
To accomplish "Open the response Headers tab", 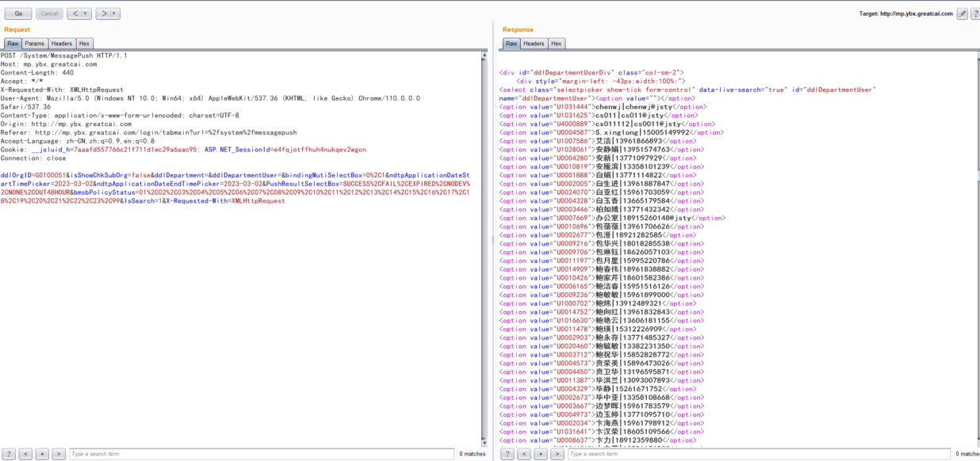I will 534,44.
